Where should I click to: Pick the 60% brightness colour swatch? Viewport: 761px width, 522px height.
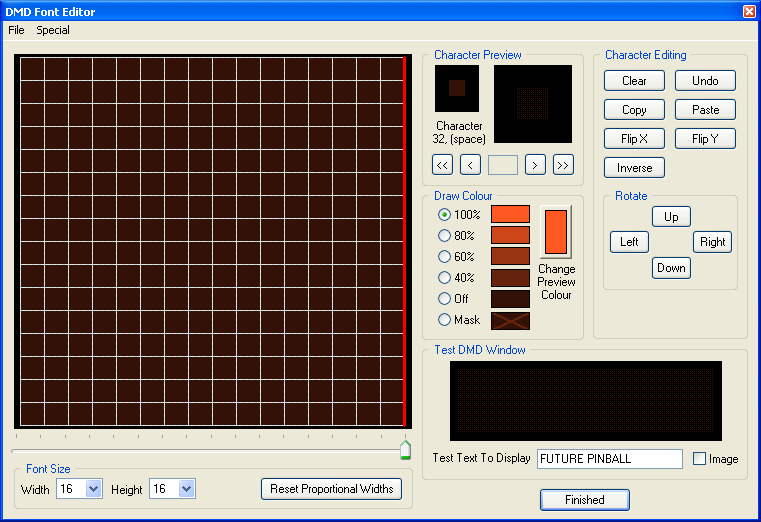point(510,256)
